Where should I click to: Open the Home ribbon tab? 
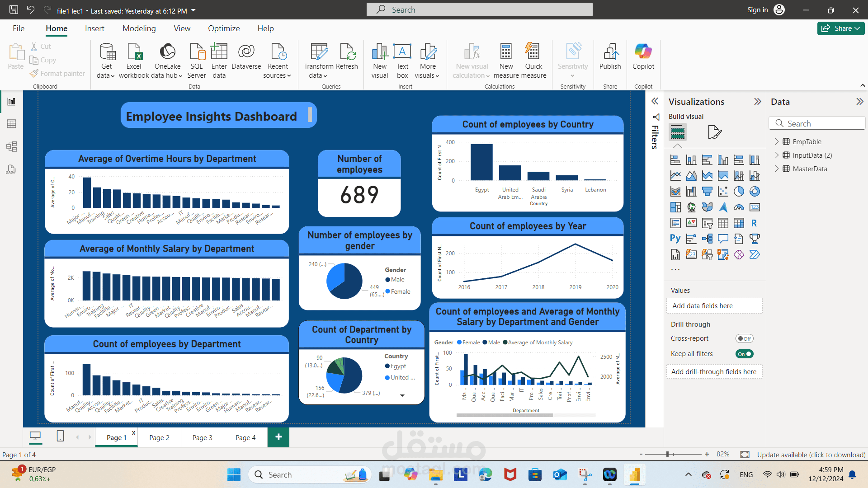tap(57, 28)
